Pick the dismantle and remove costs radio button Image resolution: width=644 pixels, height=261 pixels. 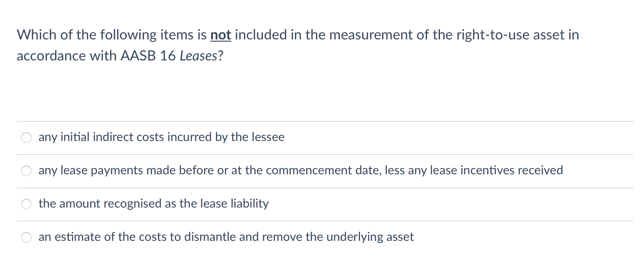point(26,238)
